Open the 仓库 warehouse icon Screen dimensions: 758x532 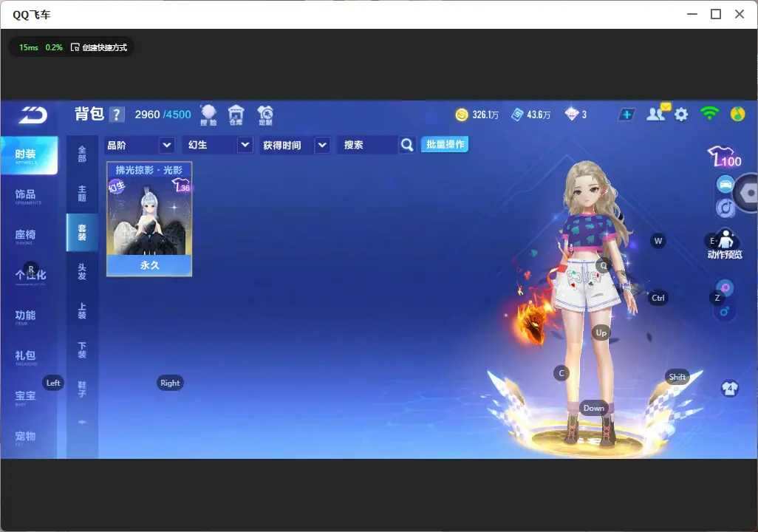click(x=236, y=115)
